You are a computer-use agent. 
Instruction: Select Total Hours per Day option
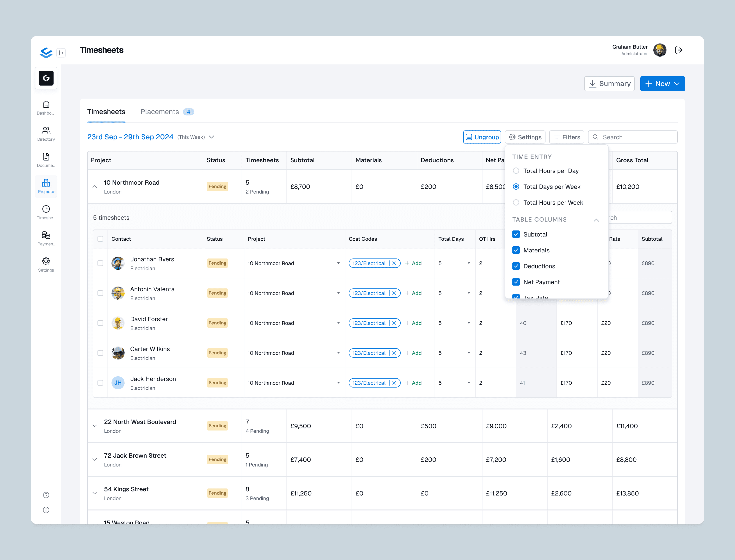point(516,171)
